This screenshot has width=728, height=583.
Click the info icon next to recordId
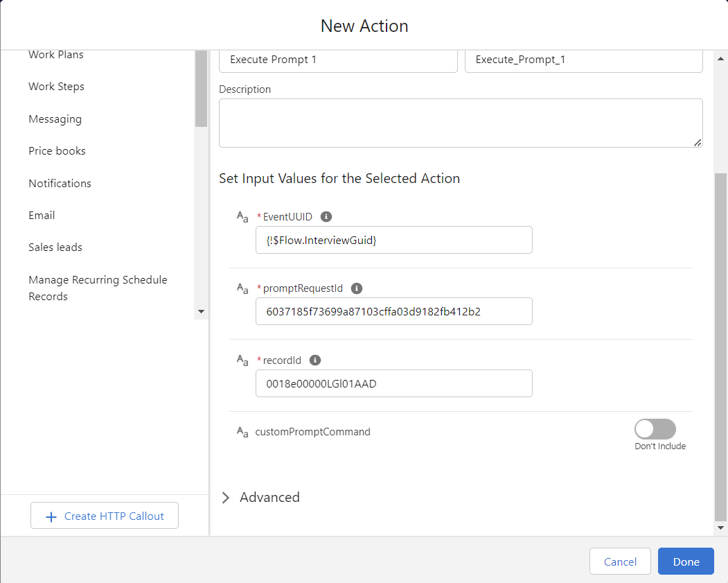click(315, 360)
